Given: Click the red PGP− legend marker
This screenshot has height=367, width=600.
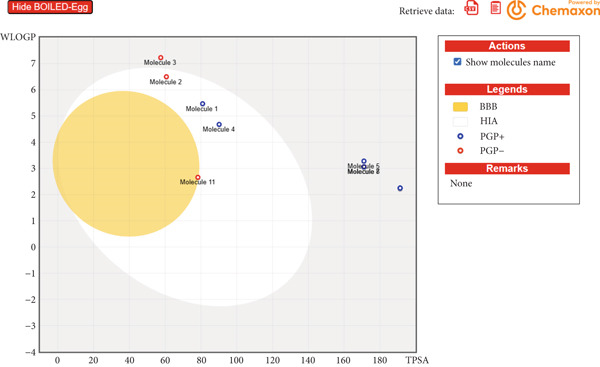Looking at the screenshot, I should [x=460, y=151].
